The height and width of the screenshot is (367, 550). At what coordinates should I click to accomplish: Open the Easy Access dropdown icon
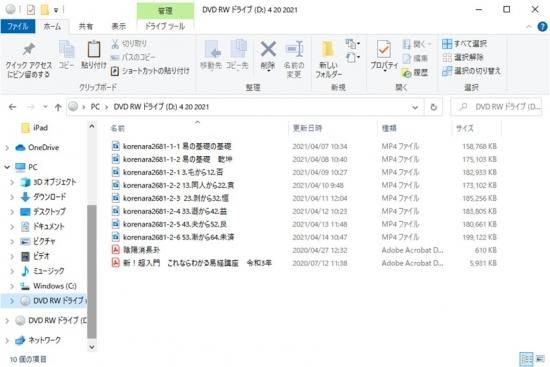point(353,57)
